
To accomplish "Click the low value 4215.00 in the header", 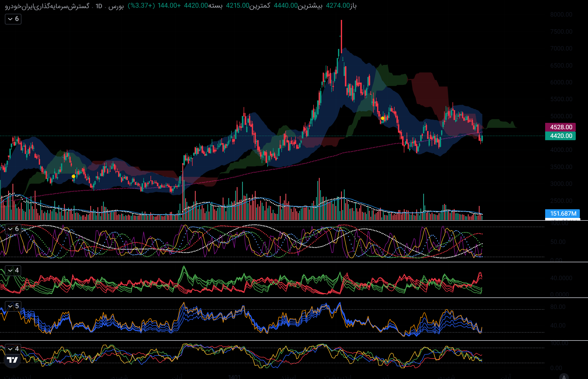I will 237,6.
